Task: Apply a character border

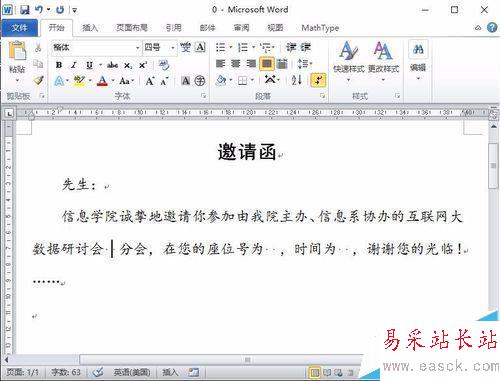Action: pyautogui.click(x=200, y=47)
